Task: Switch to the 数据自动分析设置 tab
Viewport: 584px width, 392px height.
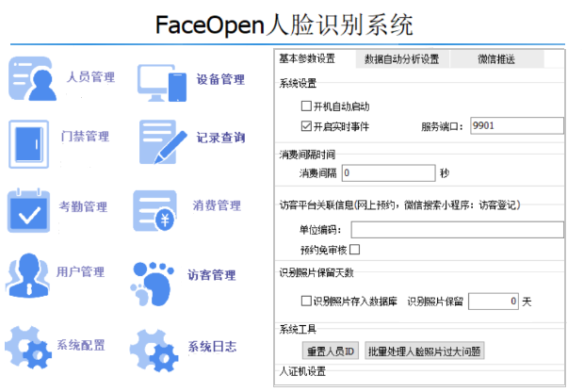Action: click(402, 59)
